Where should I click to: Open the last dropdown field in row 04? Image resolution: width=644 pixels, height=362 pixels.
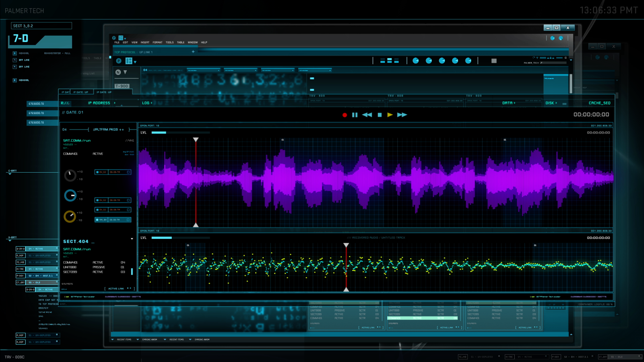[315, 70]
